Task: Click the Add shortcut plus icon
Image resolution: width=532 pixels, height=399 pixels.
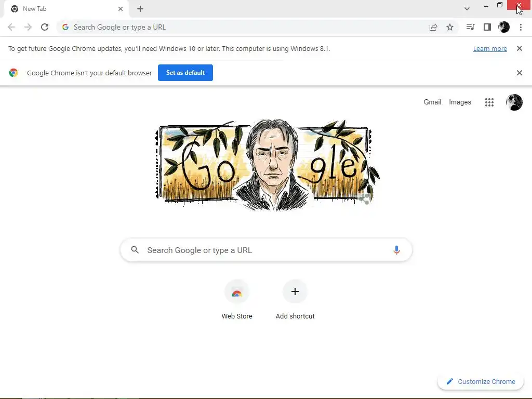Action: (295, 292)
